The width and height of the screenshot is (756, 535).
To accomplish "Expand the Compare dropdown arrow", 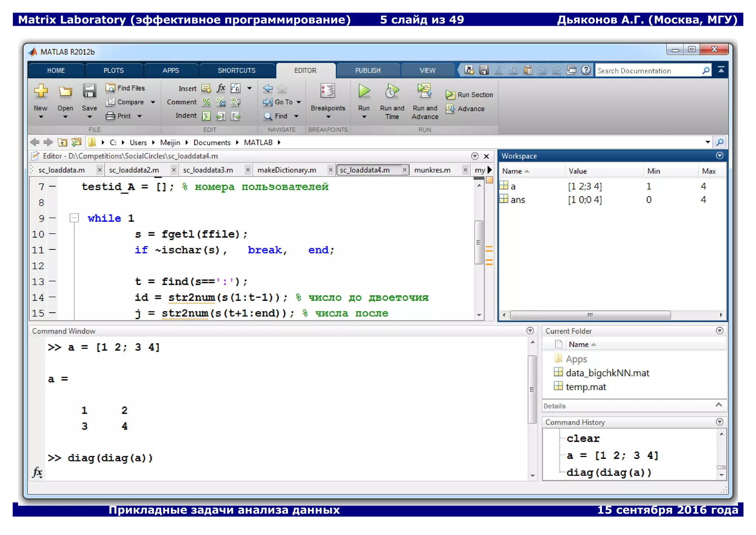I will click(153, 102).
